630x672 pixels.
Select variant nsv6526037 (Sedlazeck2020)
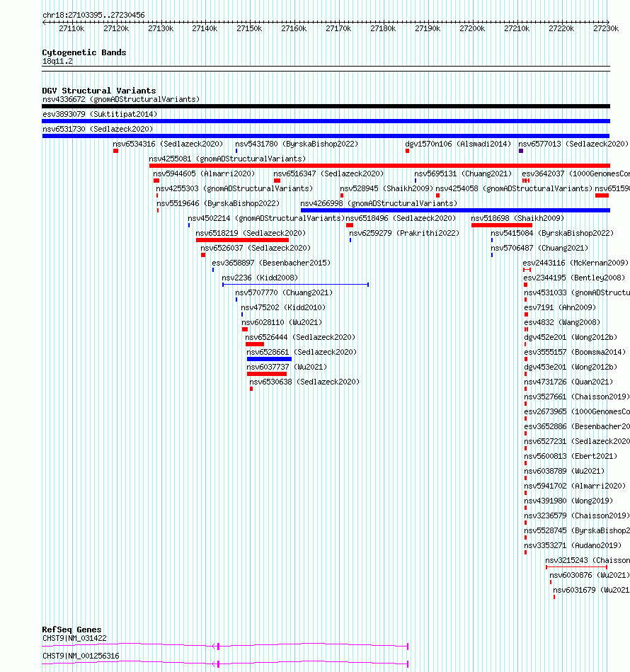(x=256, y=248)
